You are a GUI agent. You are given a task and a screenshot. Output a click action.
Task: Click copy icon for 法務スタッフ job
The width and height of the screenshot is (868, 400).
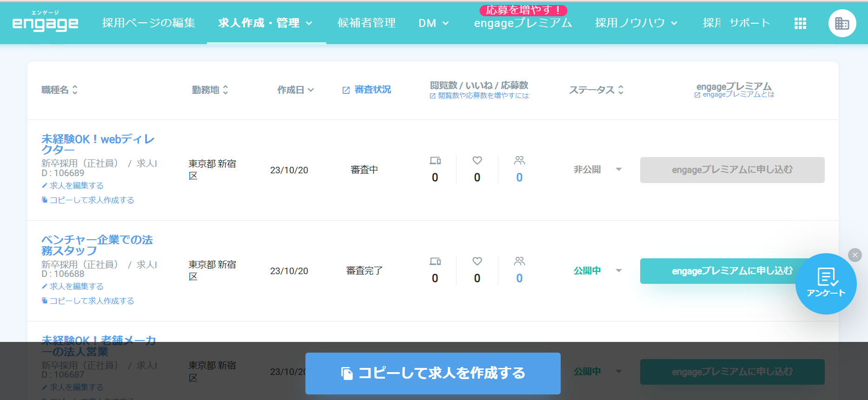pyautogui.click(x=45, y=301)
